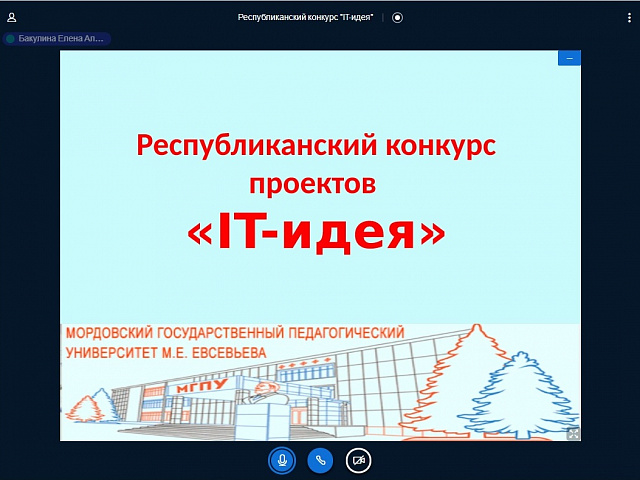The image size is (640, 480).
Task: Click the МГПУ sign on building
Action: click(x=202, y=386)
